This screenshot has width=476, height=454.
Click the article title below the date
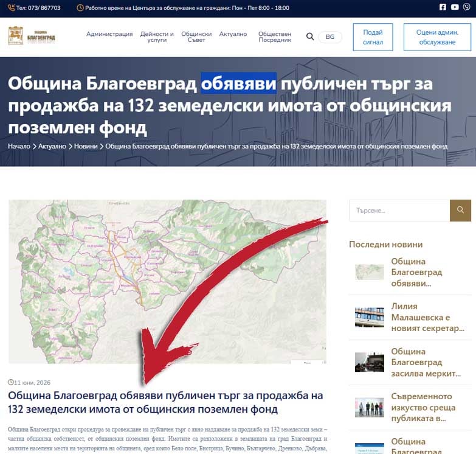tap(165, 402)
